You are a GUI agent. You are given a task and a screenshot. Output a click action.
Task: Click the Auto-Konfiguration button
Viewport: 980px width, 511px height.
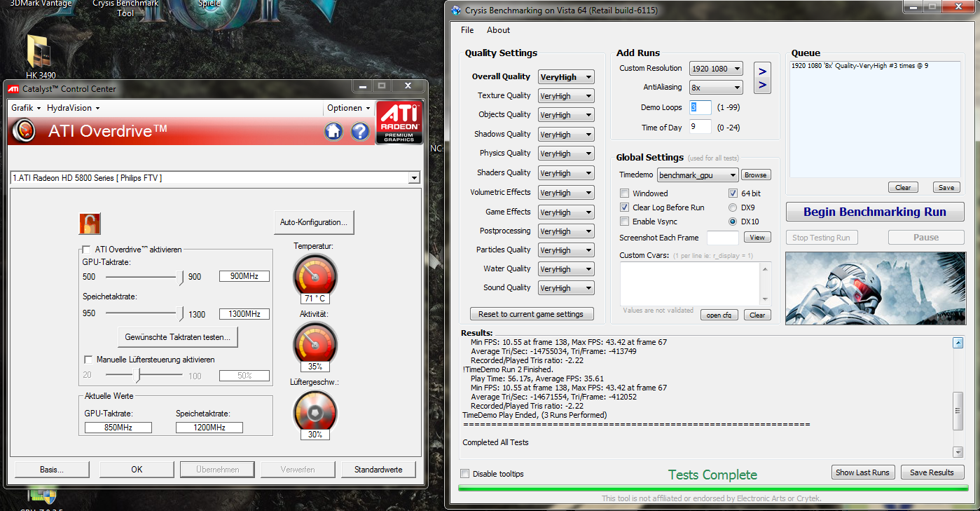314,222
